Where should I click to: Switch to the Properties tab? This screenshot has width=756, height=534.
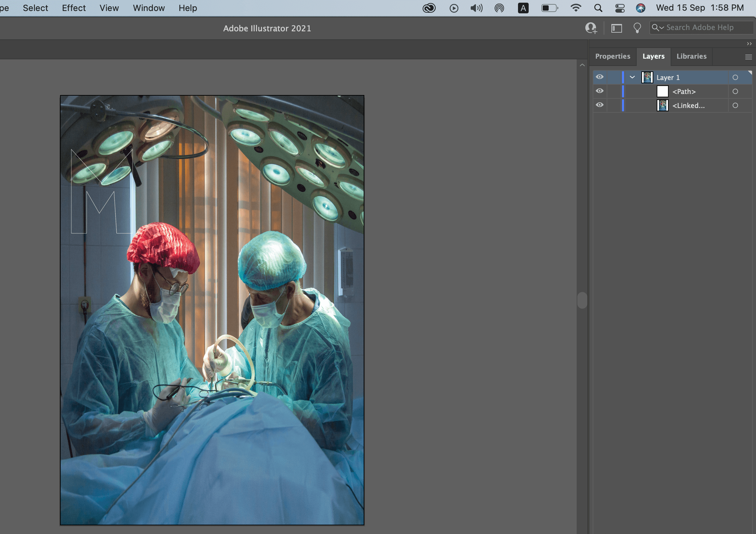612,56
